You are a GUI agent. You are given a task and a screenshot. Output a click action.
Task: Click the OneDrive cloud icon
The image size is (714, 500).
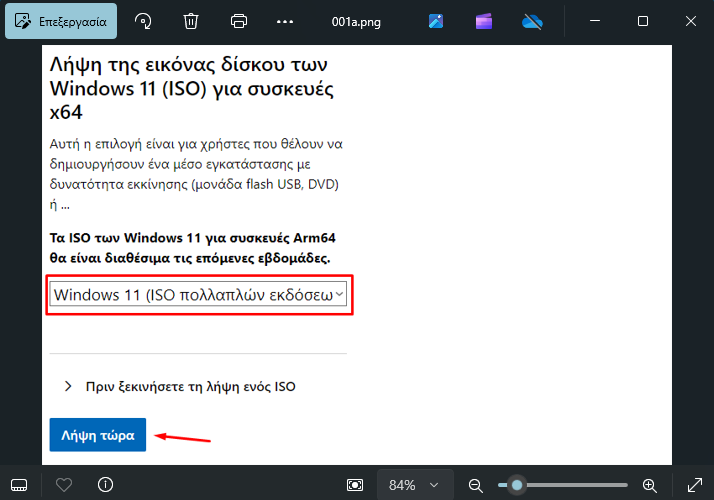[x=532, y=21]
